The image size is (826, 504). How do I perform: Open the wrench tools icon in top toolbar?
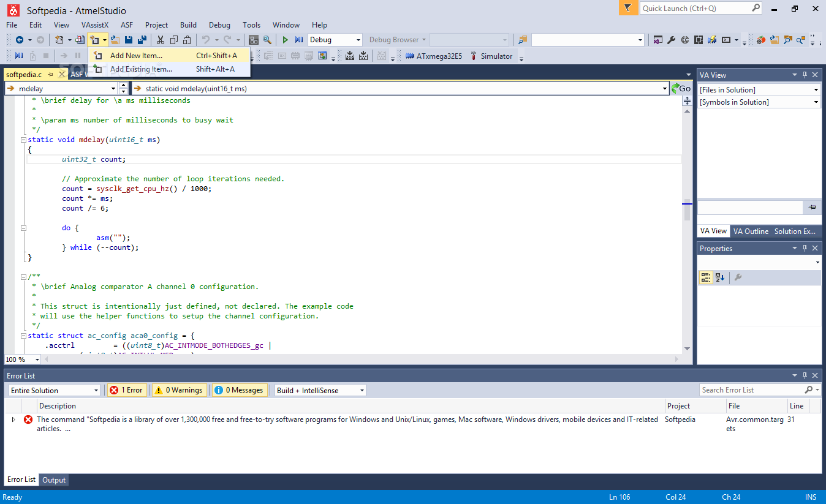click(x=672, y=40)
